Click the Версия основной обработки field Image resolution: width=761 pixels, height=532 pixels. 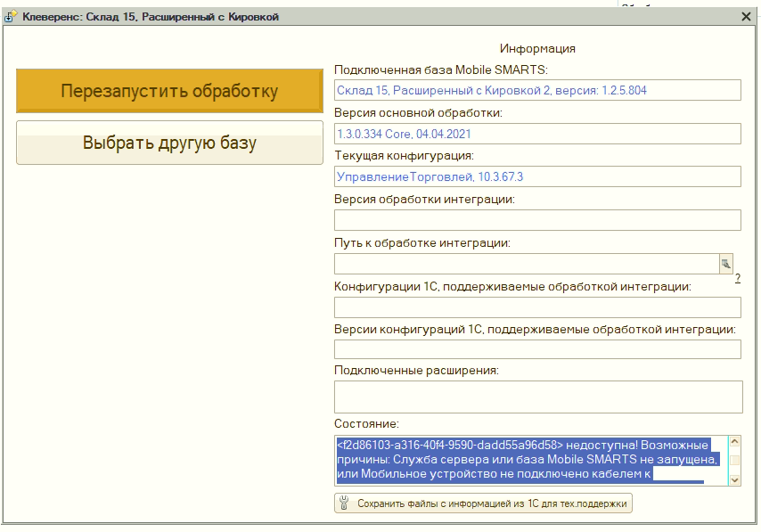[537, 134]
